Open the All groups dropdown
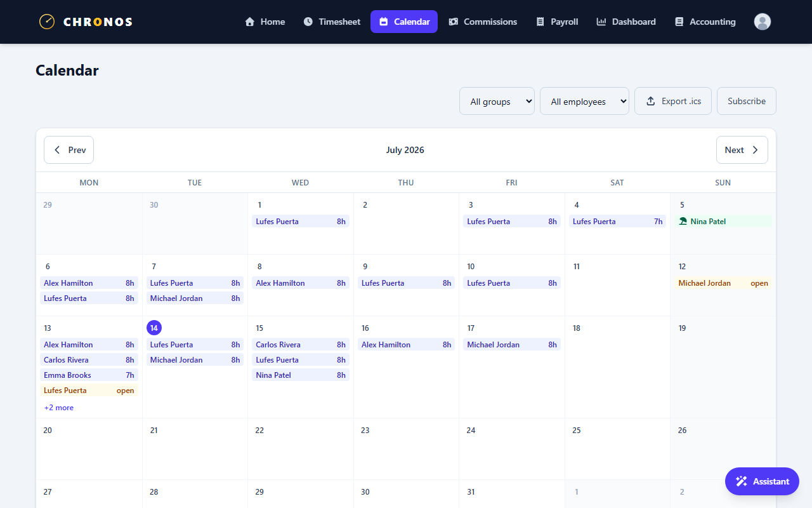The height and width of the screenshot is (508, 812). 497,101
